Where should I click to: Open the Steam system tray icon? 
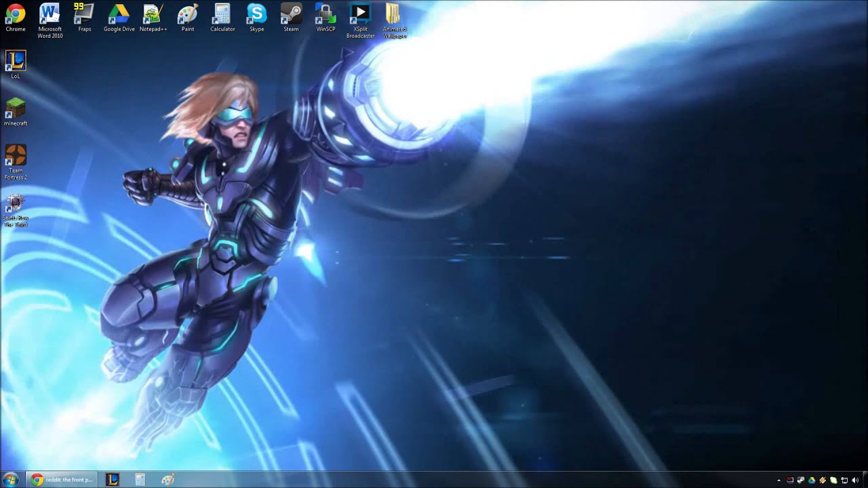coord(801,480)
